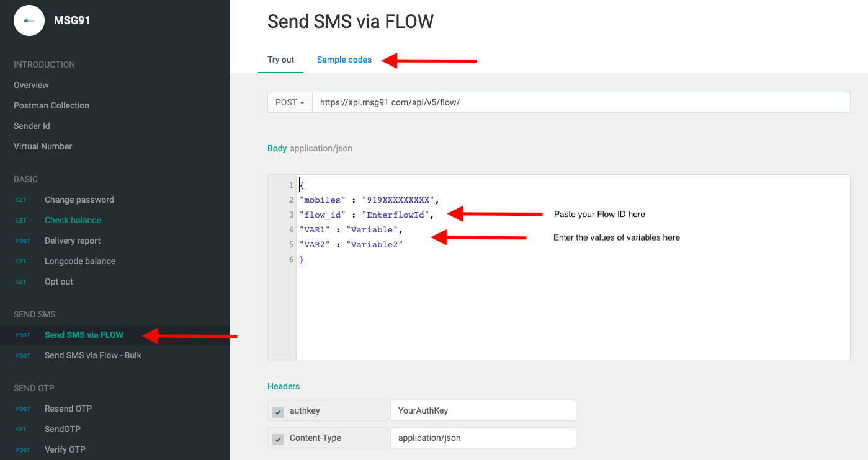Click the "mobiles" line in body
This screenshot has width=868, height=460.
(369, 200)
